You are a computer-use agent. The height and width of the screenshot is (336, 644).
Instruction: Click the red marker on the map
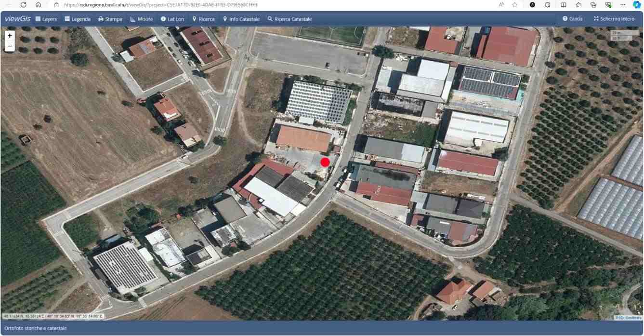(325, 162)
